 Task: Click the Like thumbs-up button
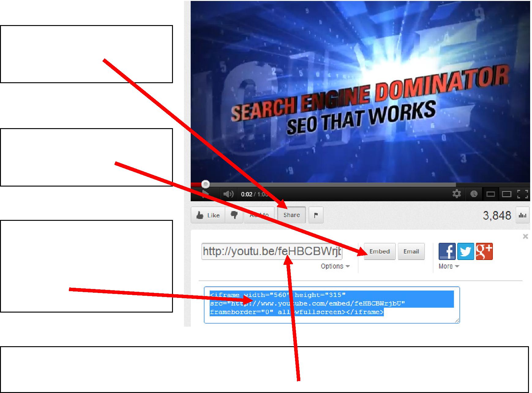pyautogui.click(x=208, y=215)
